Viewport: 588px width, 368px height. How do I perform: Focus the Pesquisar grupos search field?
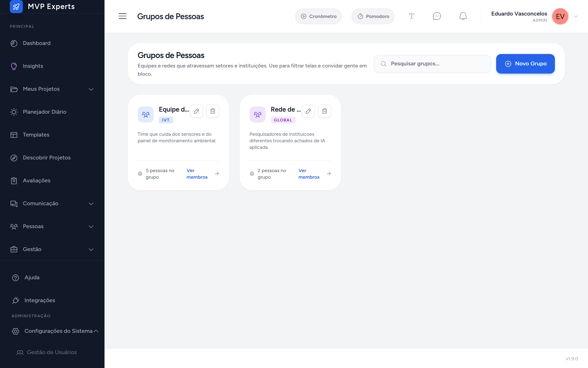(x=432, y=64)
